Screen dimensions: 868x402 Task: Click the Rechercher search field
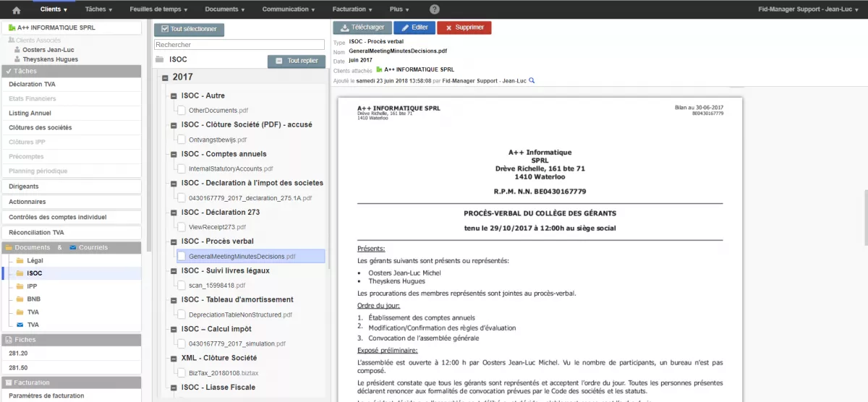[x=239, y=45]
